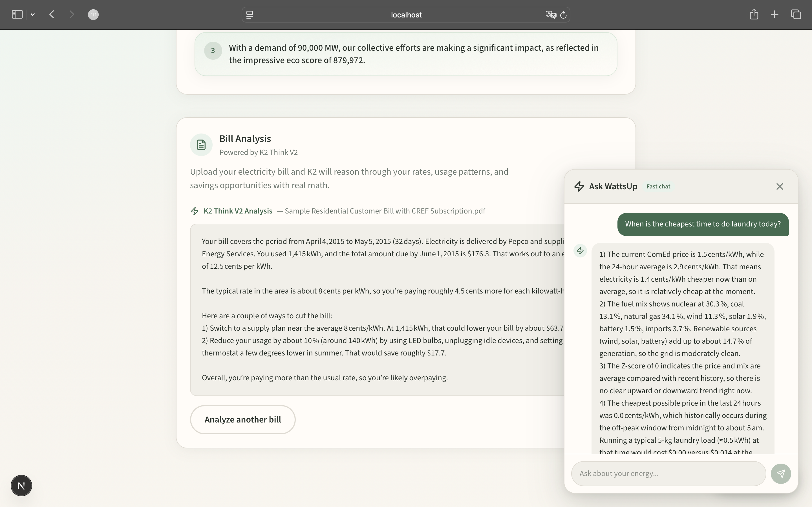The image size is (812, 507).
Task: Open a new tab with the plus icon
Action: pos(775,14)
